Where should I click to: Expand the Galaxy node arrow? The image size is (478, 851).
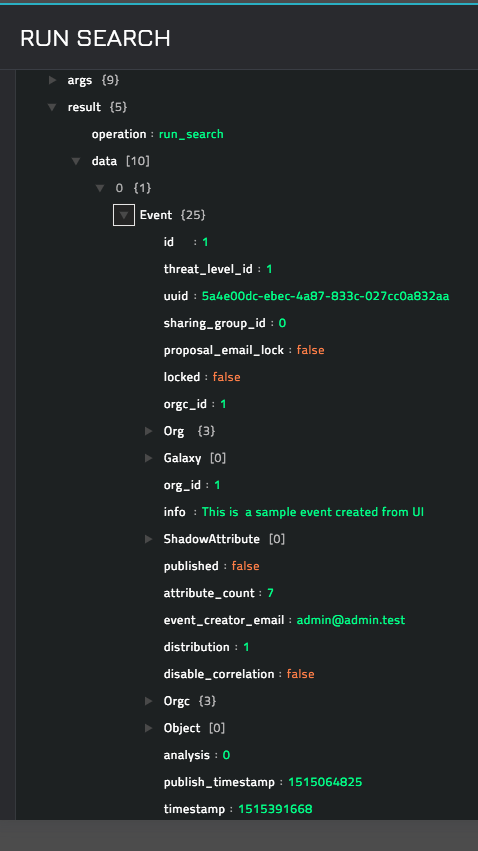click(x=149, y=458)
